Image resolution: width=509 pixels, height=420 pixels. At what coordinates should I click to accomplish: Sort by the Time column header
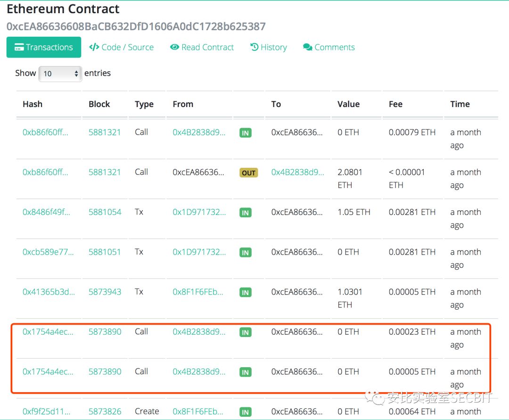pos(460,104)
